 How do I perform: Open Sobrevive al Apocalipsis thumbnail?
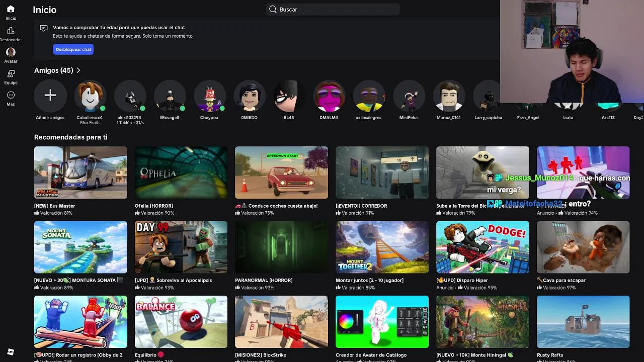(181, 247)
